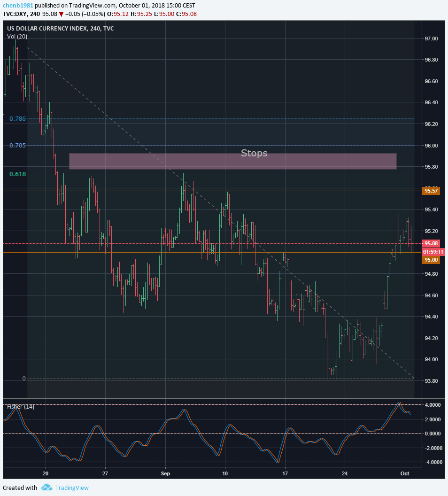Open the TradingView link at bottom
Screen dimensions: 448x496
[72, 488]
